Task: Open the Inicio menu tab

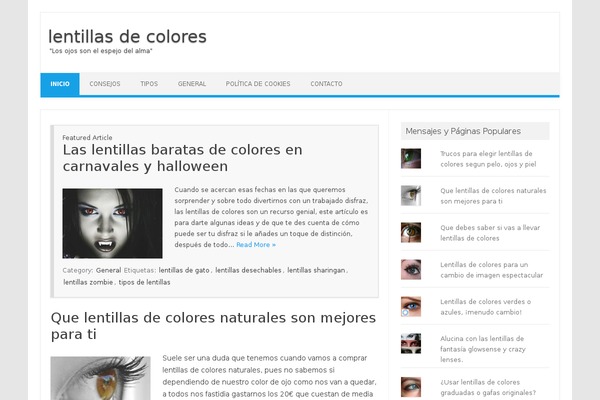Action: coord(60,84)
